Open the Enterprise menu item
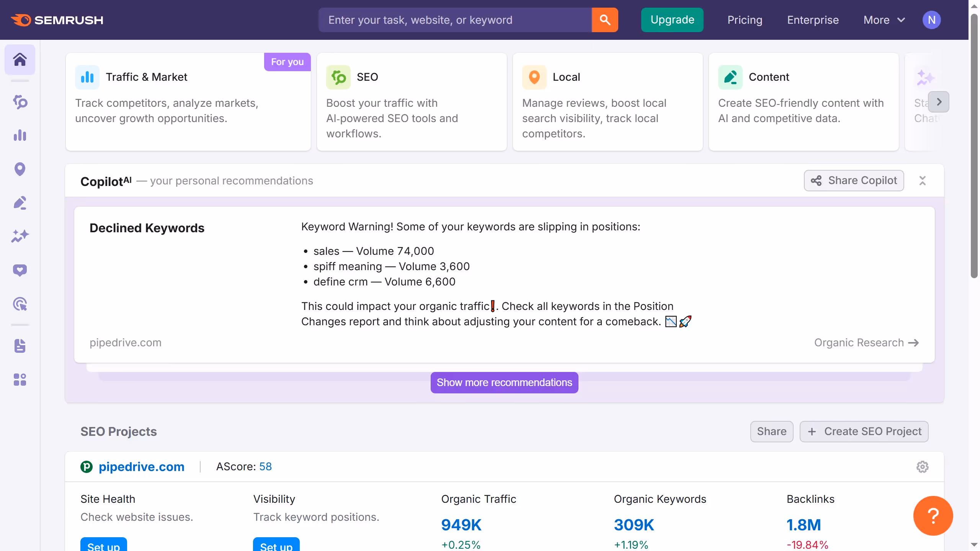The image size is (980, 551). pyautogui.click(x=812, y=20)
